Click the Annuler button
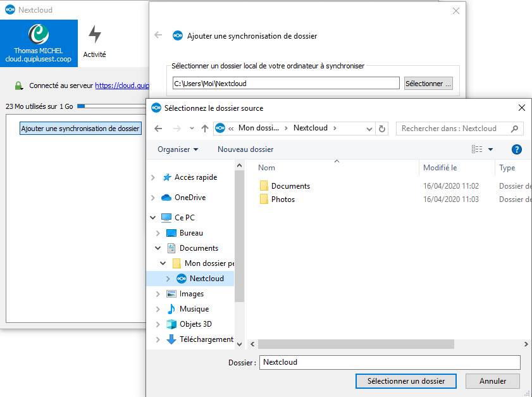The width and height of the screenshot is (532, 397). (492, 381)
